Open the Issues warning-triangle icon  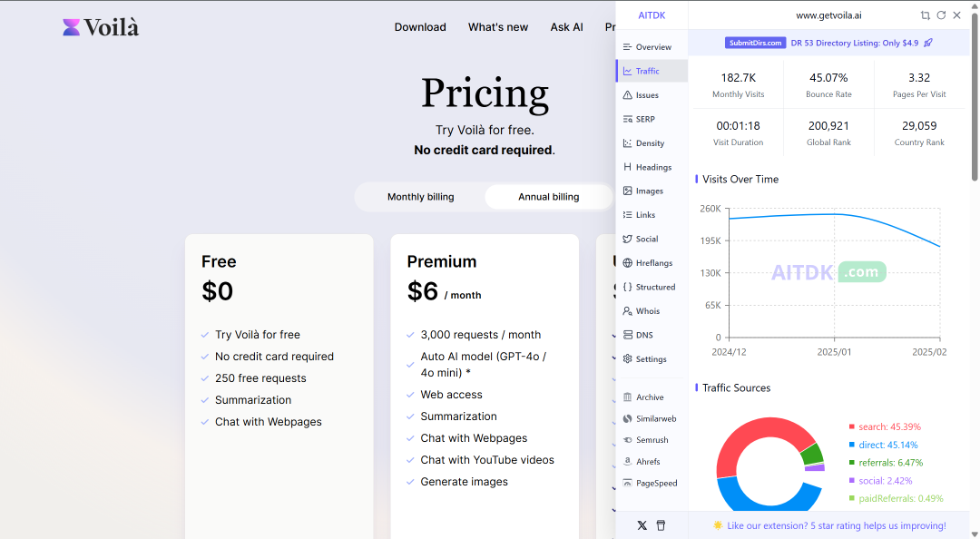tap(628, 95)
